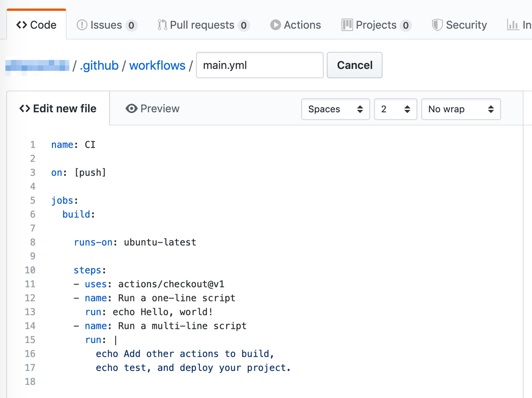Click the Projects board icon
The image size is (532, 398).
click(x=347, y=25)
